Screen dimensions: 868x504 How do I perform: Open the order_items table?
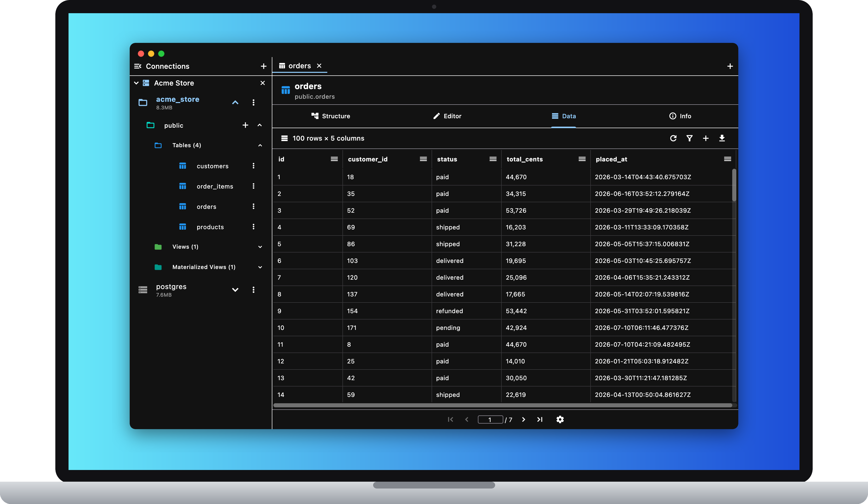(x=215, y=186)
